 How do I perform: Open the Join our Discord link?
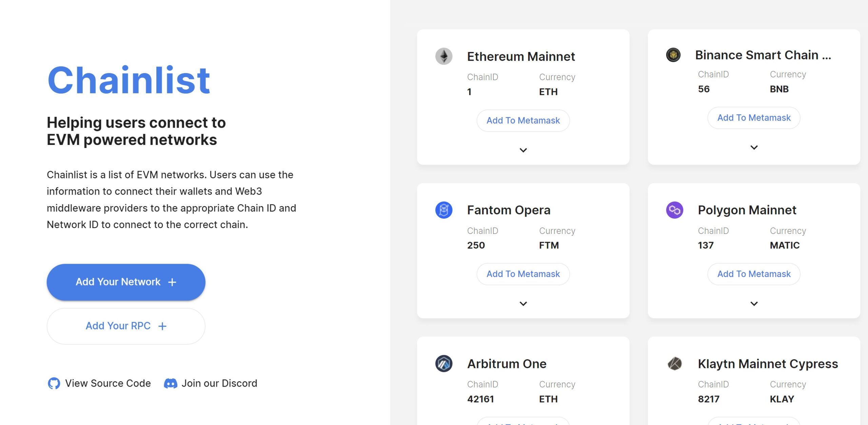point(219,383)
